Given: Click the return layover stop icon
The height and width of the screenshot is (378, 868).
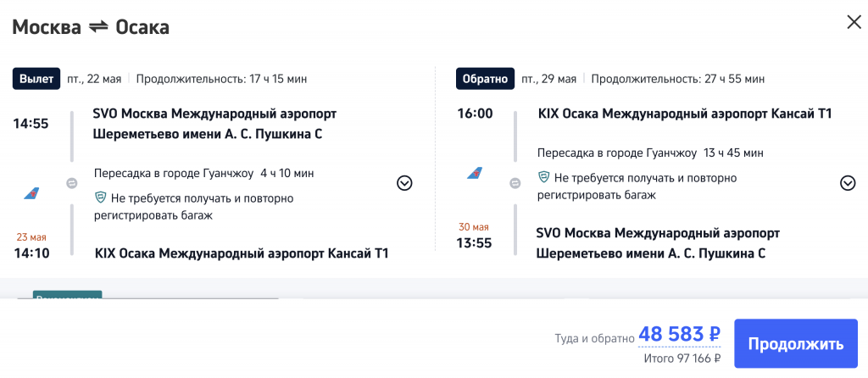Looking at the screenshot, I should point(515,183).
